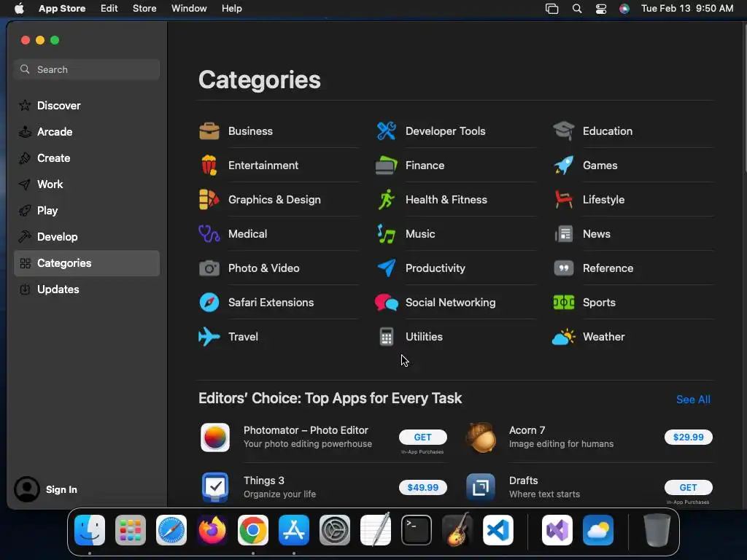
Task: Open the Photomator app icon
Action: (x=215, y=437)
